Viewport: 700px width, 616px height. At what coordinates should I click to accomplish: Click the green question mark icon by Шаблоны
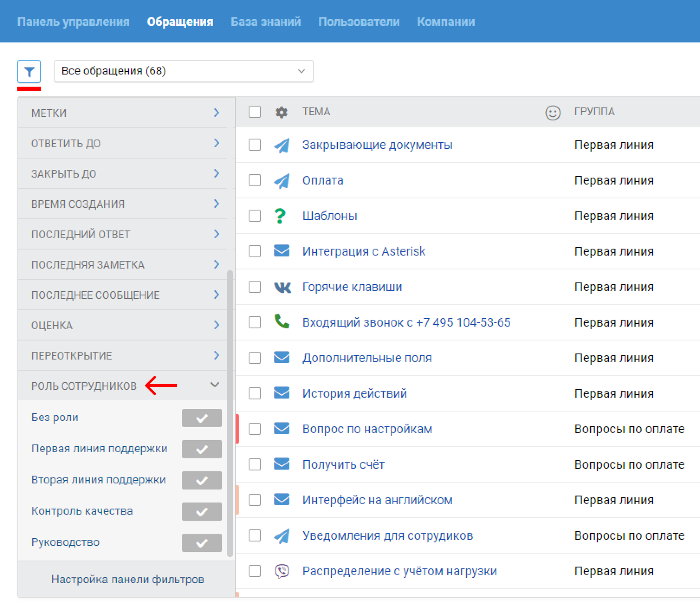(280, 216)
